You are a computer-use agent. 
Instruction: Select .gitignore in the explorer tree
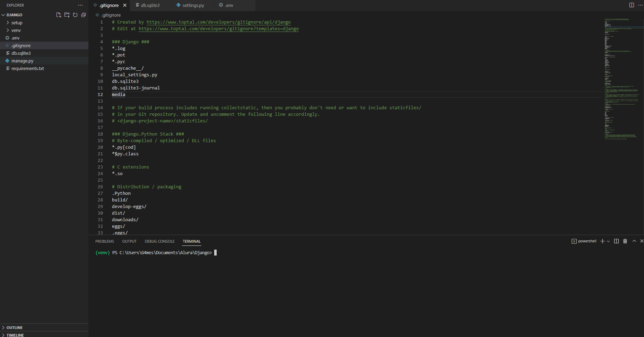click(44, 45)
